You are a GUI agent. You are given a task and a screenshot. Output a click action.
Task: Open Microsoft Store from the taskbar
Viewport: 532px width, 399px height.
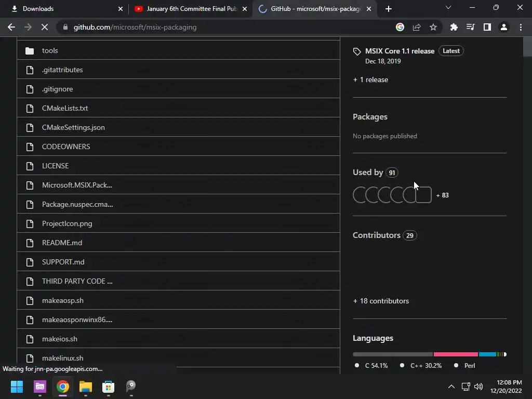(108, 387)
